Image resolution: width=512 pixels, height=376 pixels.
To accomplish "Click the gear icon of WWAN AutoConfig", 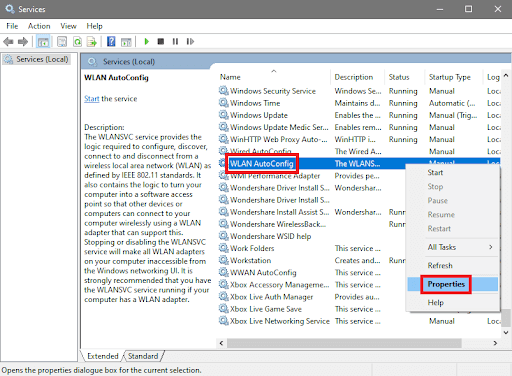I will pyautogui.click(x=223, y=272).
